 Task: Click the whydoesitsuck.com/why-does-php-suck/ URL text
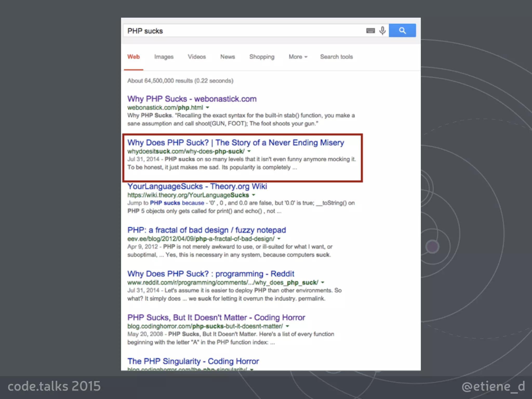click(x=186, y=151)
